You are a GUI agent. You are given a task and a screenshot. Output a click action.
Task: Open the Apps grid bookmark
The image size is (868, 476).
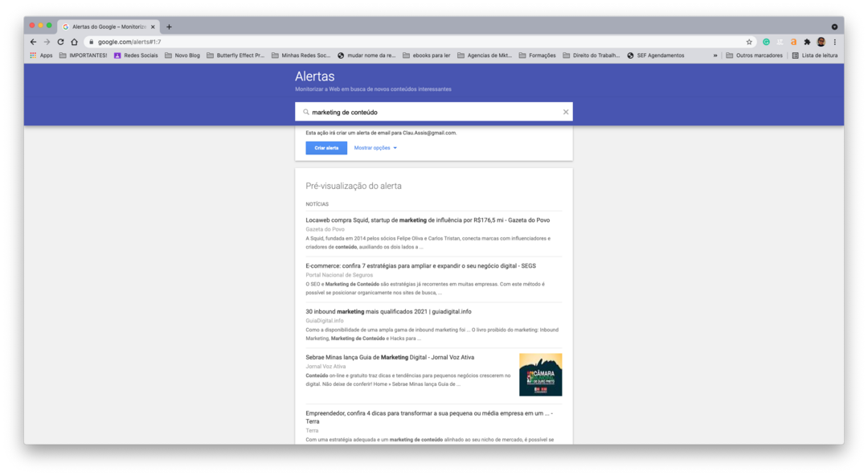click(x=41, y=55)
